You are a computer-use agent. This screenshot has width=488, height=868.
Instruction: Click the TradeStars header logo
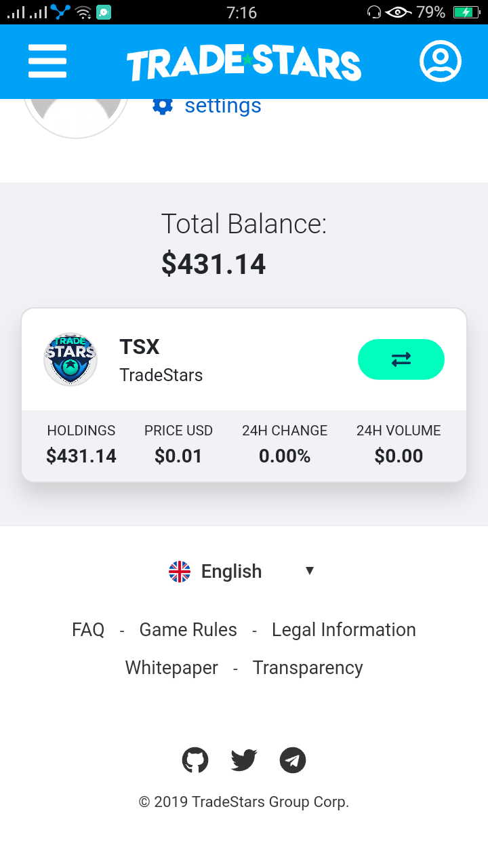243,63
